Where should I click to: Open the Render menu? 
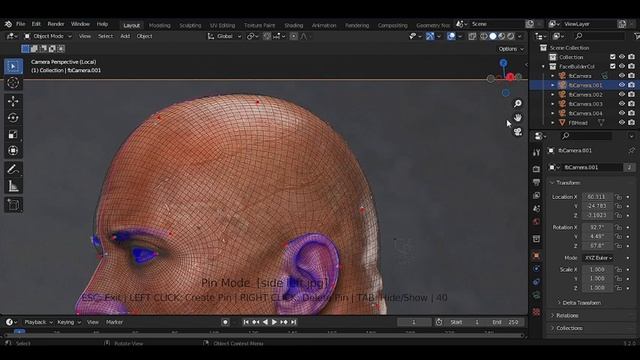(56, 24)
